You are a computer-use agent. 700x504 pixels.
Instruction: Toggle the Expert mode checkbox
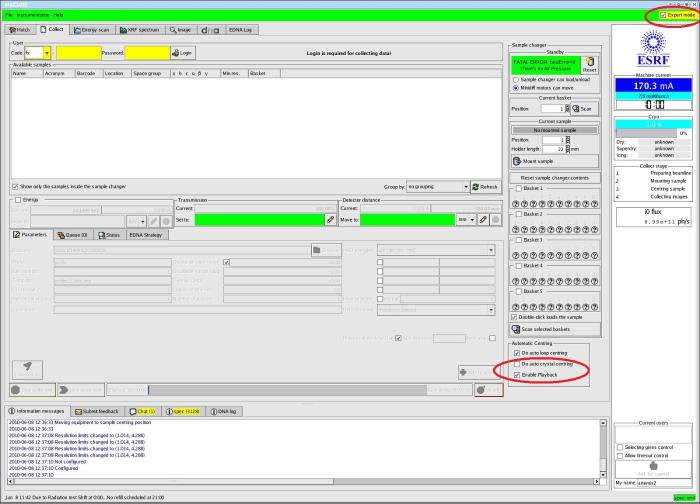pyautogui.click(x=661, y=15)
